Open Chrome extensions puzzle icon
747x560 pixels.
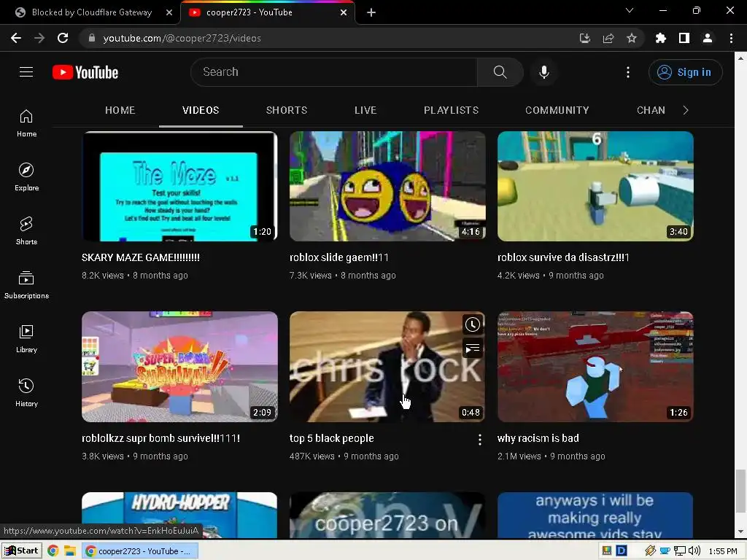(660, 38)
